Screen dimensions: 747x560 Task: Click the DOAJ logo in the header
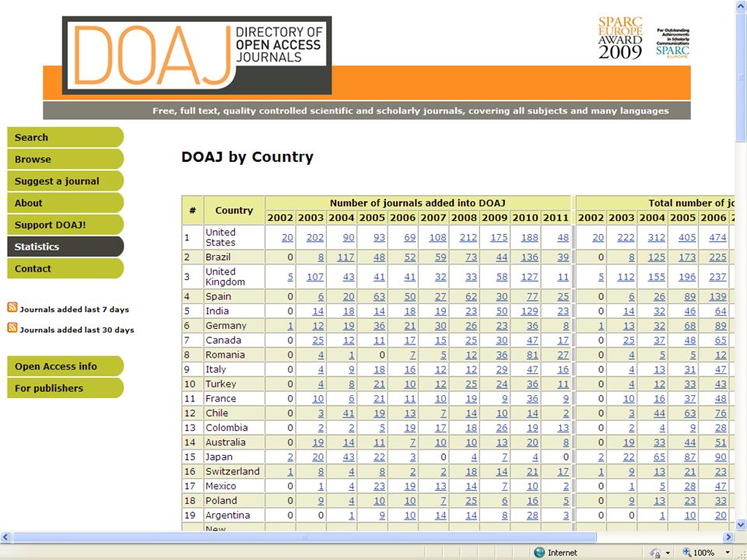197,56
